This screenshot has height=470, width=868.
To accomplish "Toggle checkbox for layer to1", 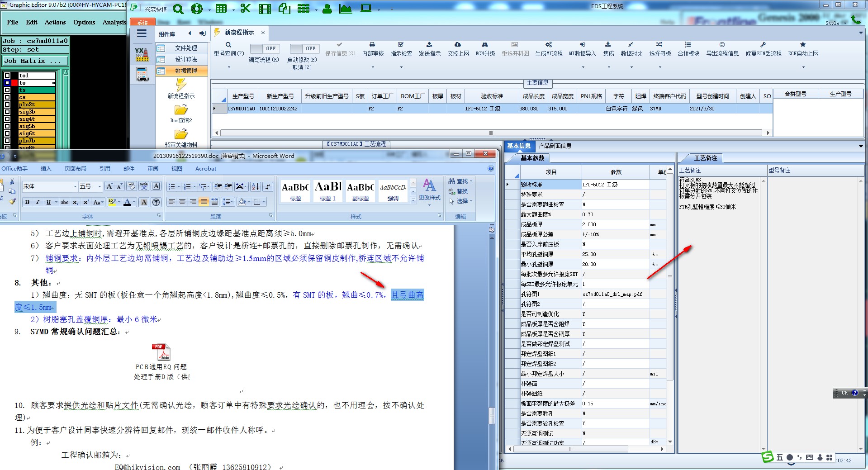I will (7, 76).
